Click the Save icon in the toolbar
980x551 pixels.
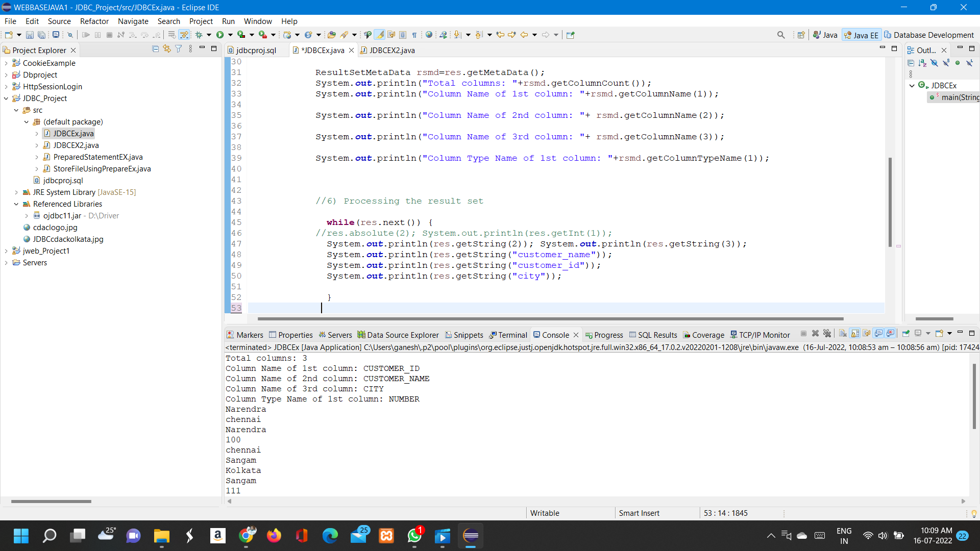point(30,35)
